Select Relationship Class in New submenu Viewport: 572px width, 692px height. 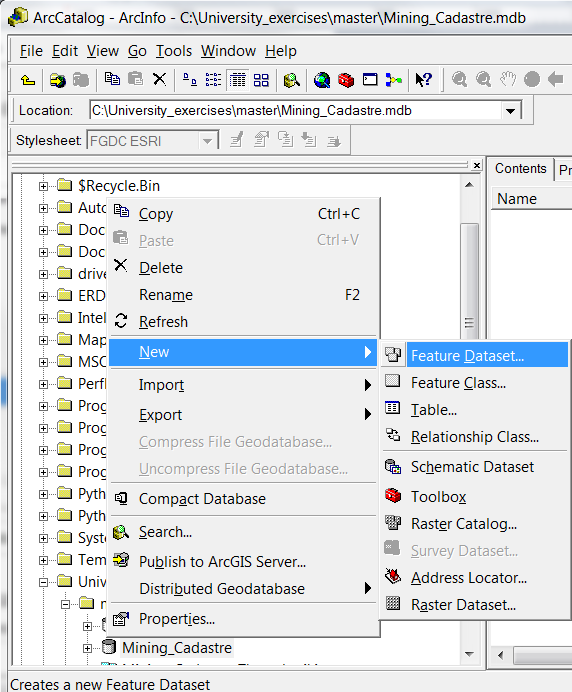click(x=475, y=437)
